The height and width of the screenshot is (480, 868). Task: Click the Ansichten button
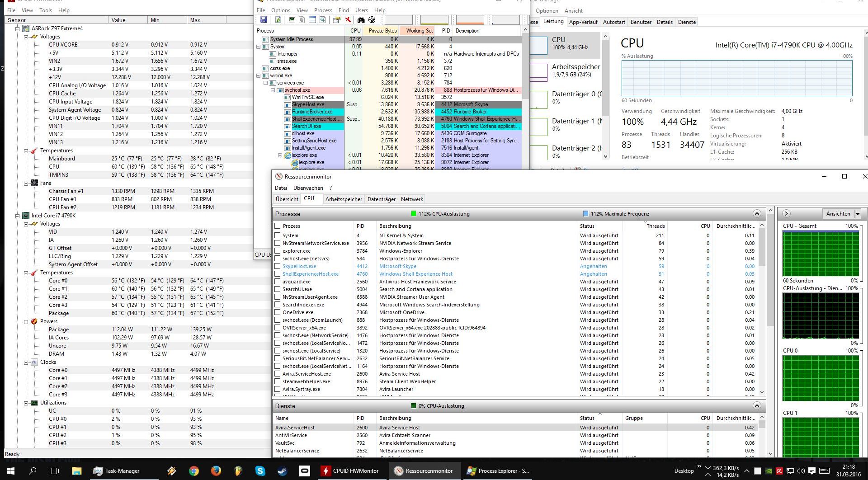(x=838, y=214)
